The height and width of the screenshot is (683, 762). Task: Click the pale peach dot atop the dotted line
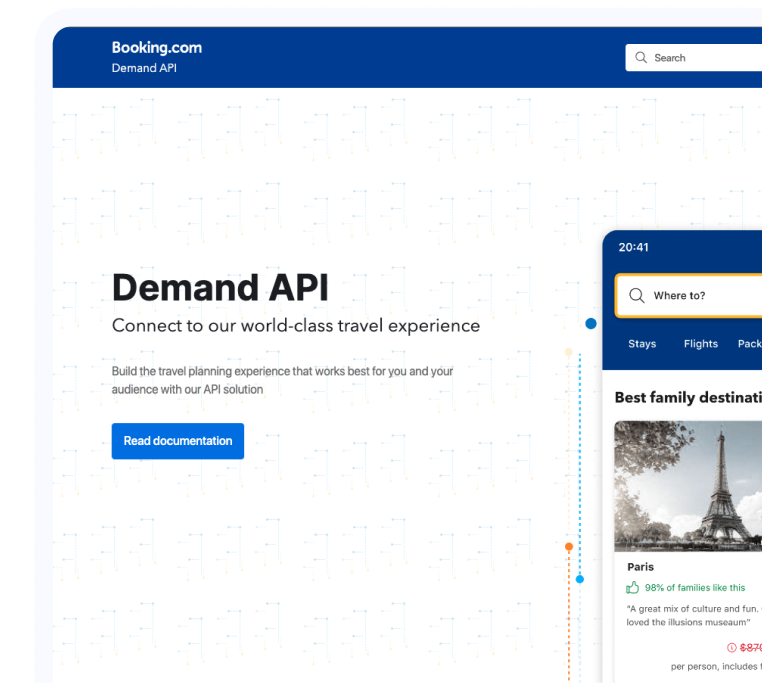(x=569, y=353)
